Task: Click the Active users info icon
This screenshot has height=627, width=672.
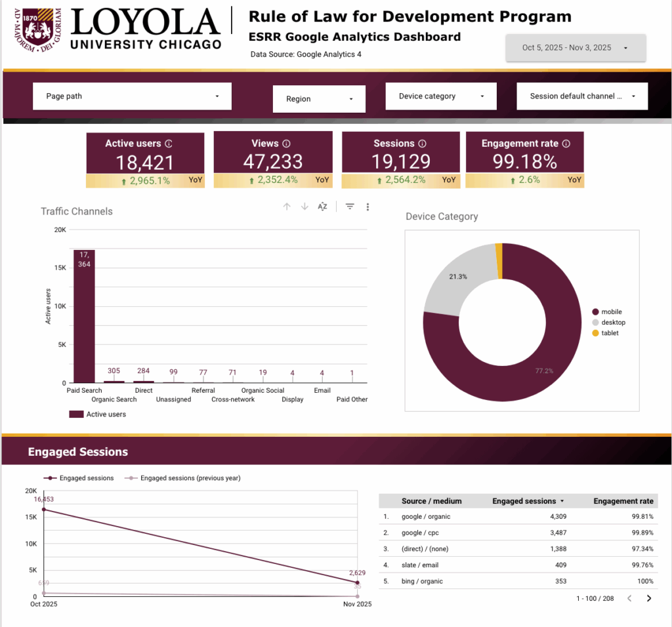Action: coord(169,144)
